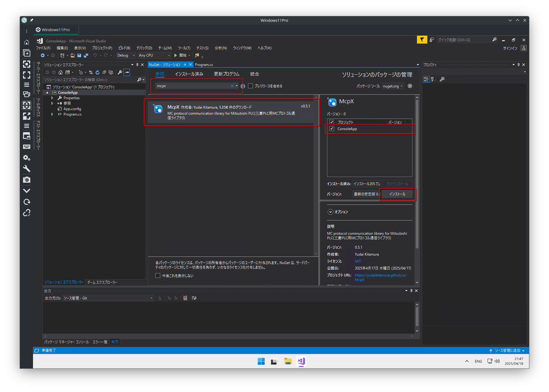Image resolution: width=549 pixels, height=392 pixels.
Task: Open Properties wrench in Solution Explorer toolbar
Action: point(120,72)
